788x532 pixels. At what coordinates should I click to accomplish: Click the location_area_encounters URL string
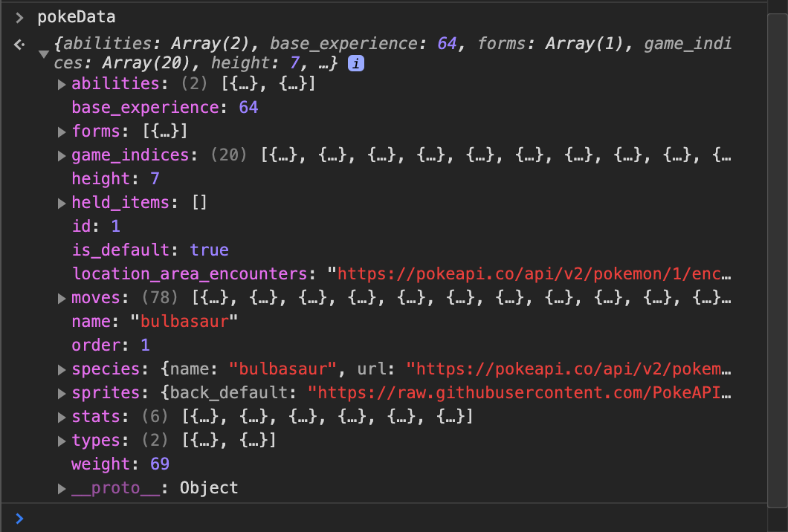pyautogui.click(x=530, y=273)
